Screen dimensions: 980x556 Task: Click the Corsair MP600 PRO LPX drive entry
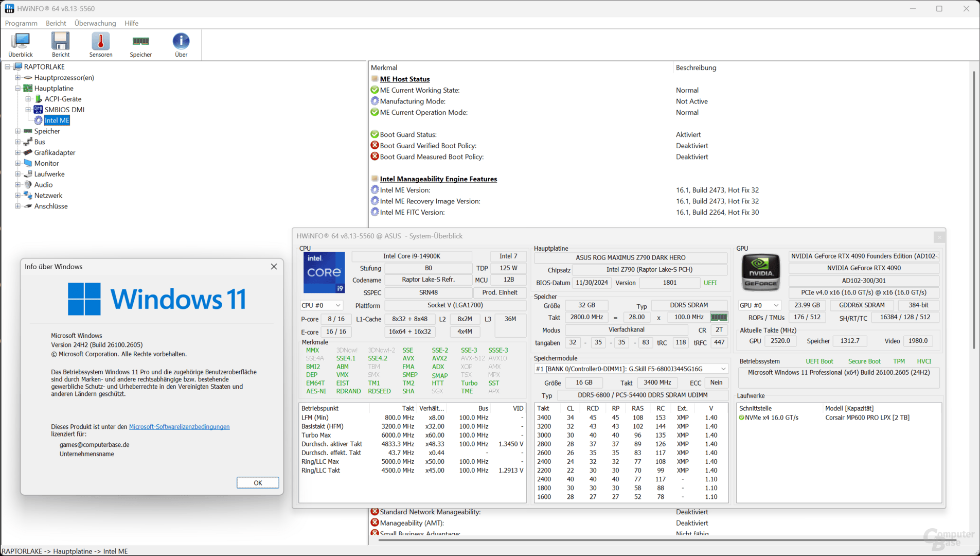(x=867, y=418)
